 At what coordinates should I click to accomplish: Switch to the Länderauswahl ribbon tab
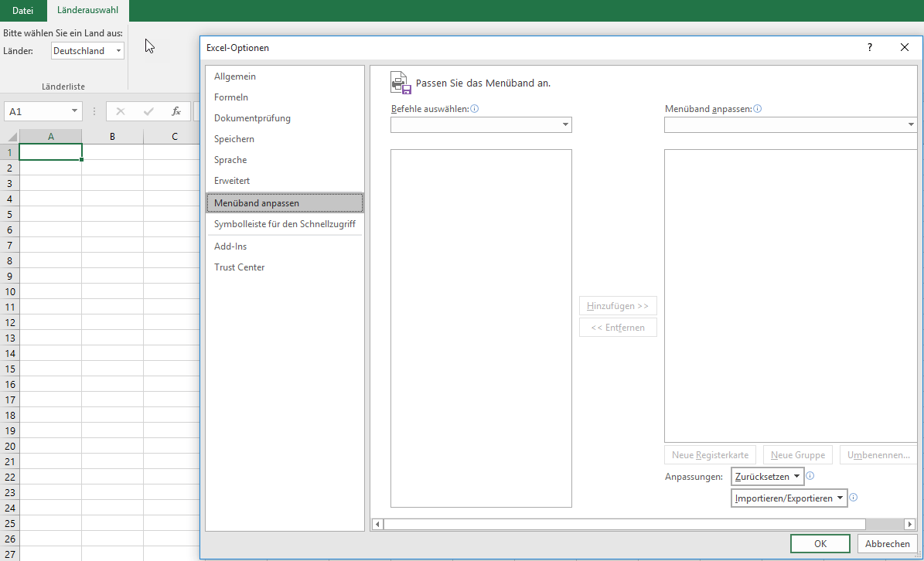pyautogui.click(x=87, y=10)
